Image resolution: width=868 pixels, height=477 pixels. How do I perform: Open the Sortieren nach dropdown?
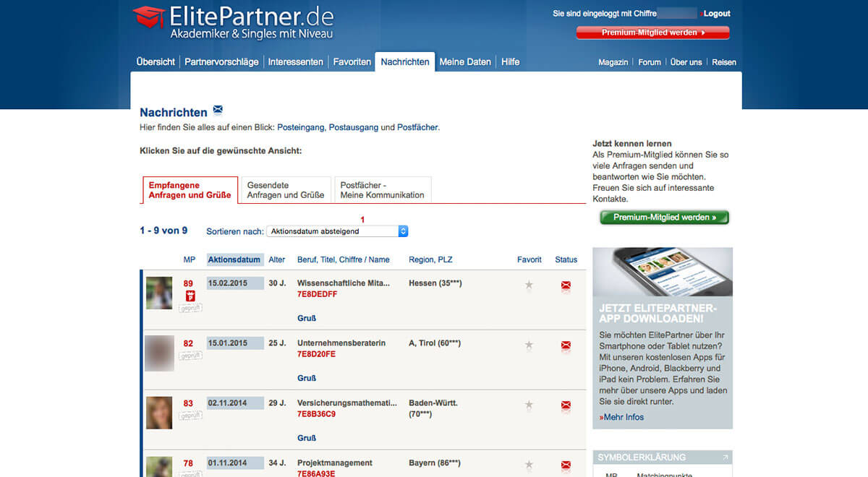tap(338, 231)
